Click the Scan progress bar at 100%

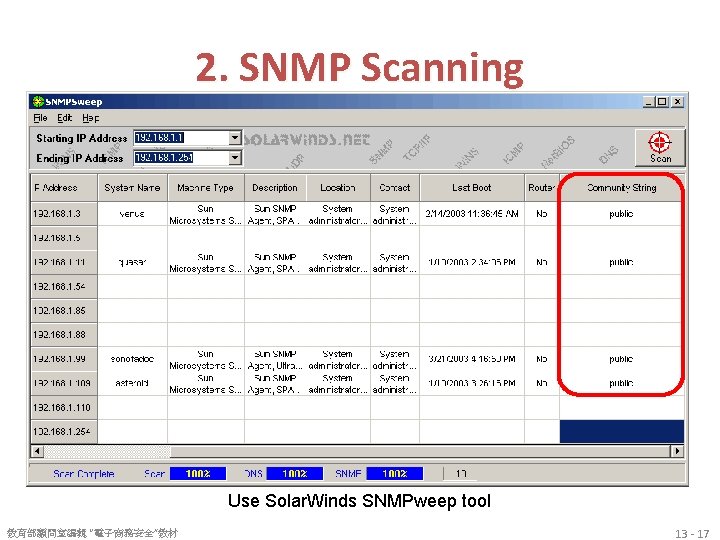point(198,473)
